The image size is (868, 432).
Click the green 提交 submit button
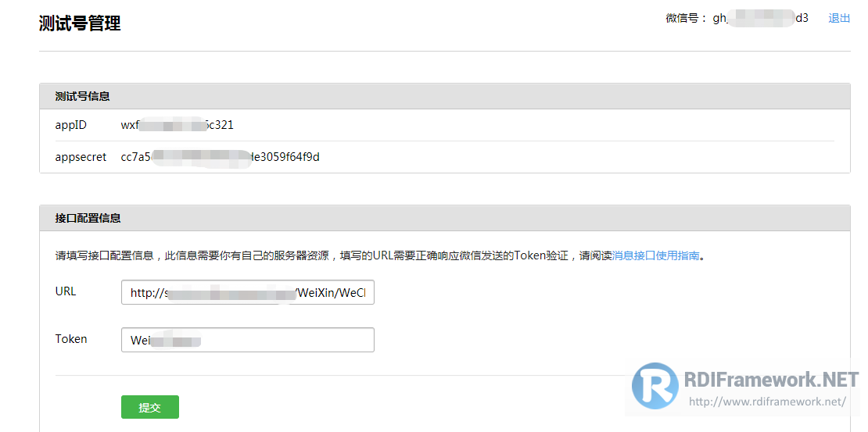(150, 407)
